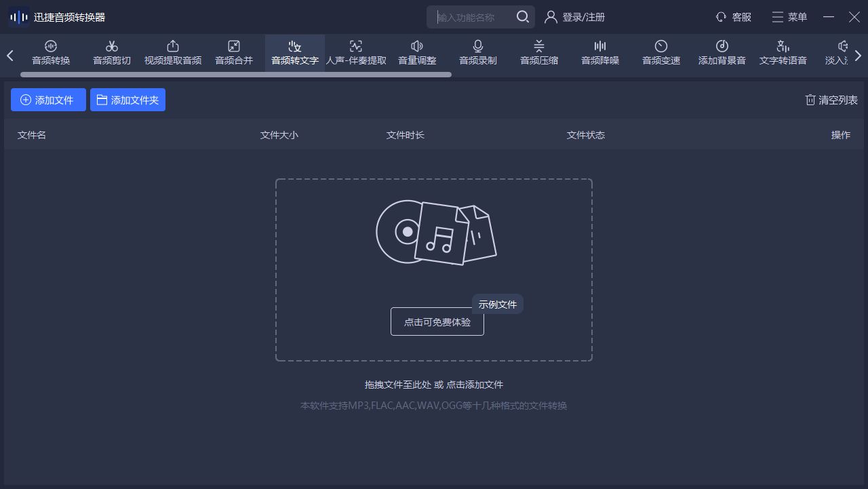Click the app logo icon in the title bar
Viewport: 868px width, 489px height.
pos(18,17)
